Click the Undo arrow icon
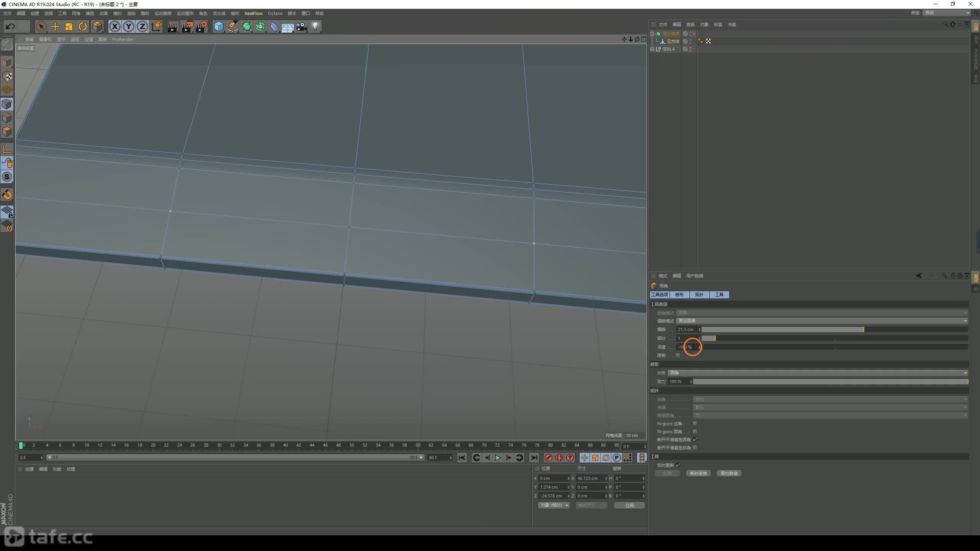Image resolution: width=980 pixels, height=551 pixels. (10, 26)
